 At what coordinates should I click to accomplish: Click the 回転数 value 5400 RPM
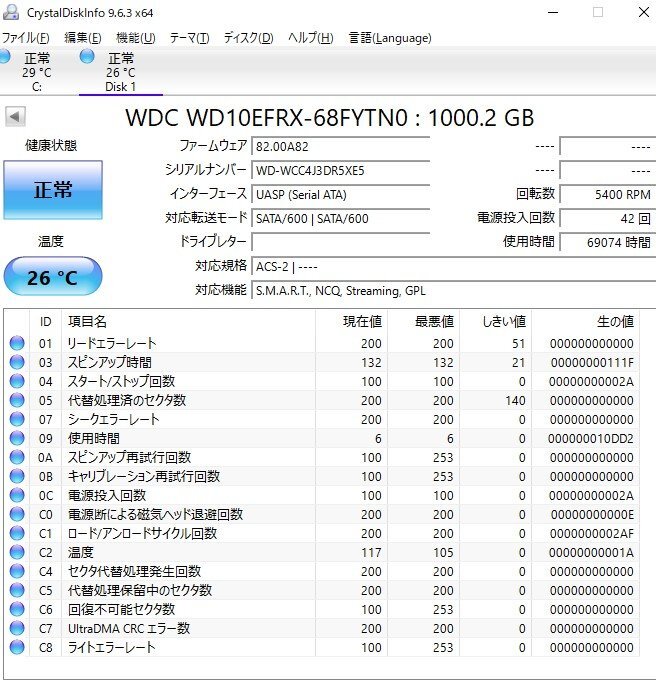(x=607, y=194)
